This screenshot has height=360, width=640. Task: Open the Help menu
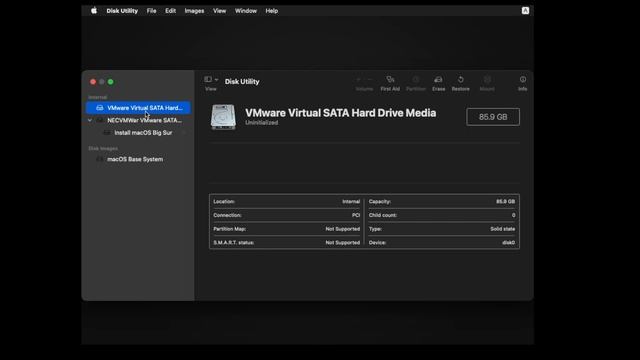pyautogui.click(x=271, y=11)
